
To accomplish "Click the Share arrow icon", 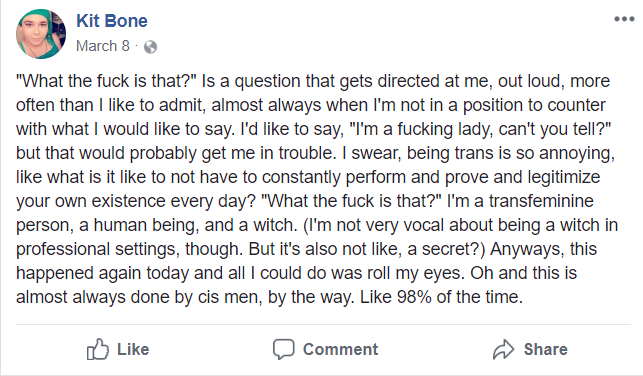I will pyautogui.click(x=503, y=349).
